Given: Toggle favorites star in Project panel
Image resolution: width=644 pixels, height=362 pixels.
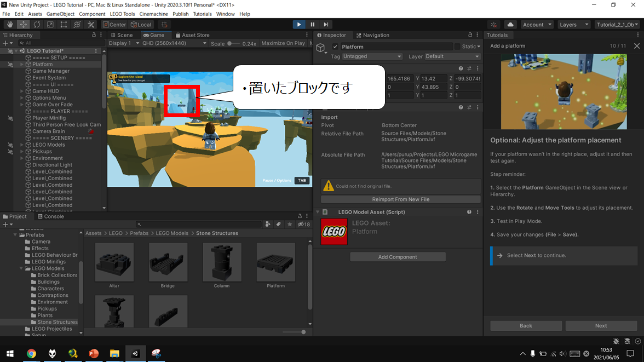Looking at the screenshot, I should coord(290,225).
